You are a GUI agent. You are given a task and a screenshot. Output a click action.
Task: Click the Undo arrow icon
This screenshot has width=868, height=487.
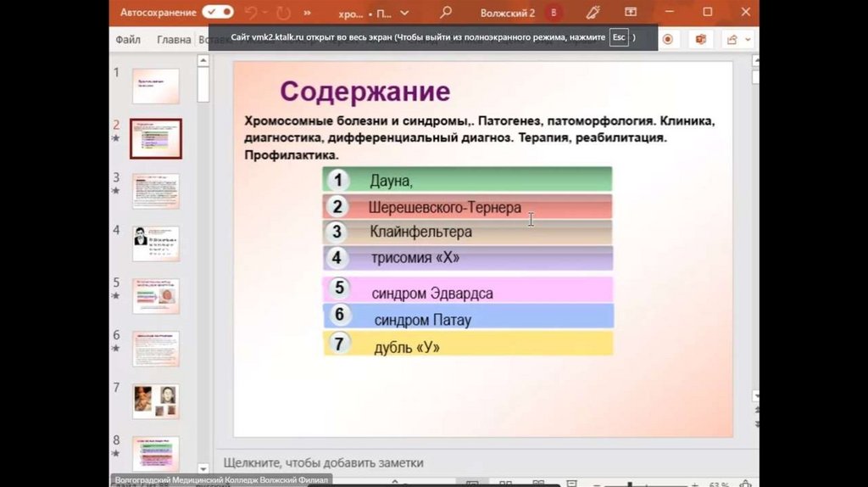(x=252, y=13)
